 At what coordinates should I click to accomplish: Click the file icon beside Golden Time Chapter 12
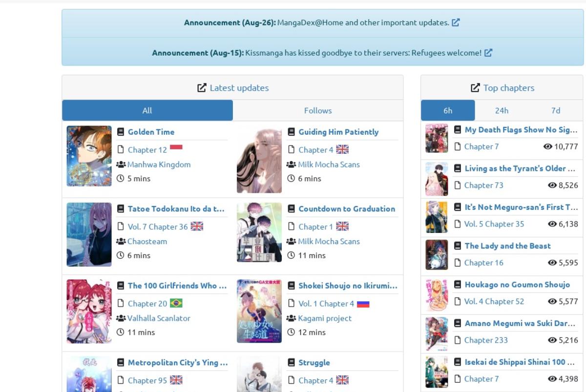tap(121, 150)
